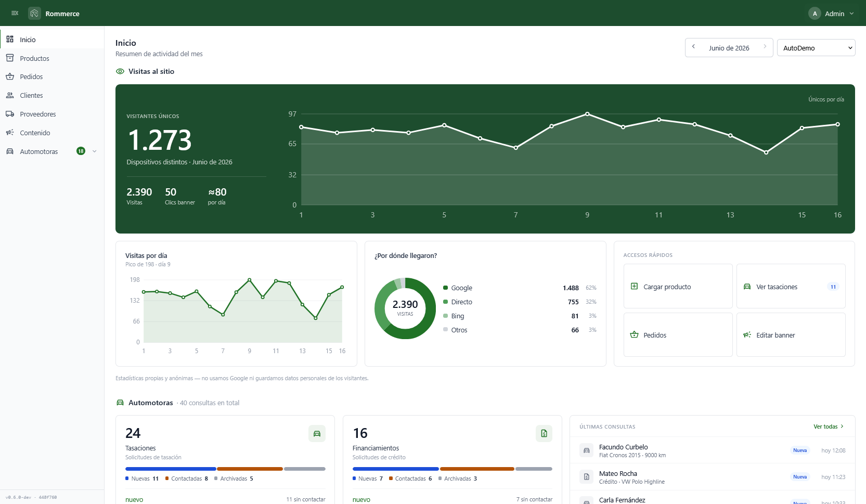Viewport: 866px width, 504px height.
Task: Click the car icon on Tasaciones card
Action: 317,433
